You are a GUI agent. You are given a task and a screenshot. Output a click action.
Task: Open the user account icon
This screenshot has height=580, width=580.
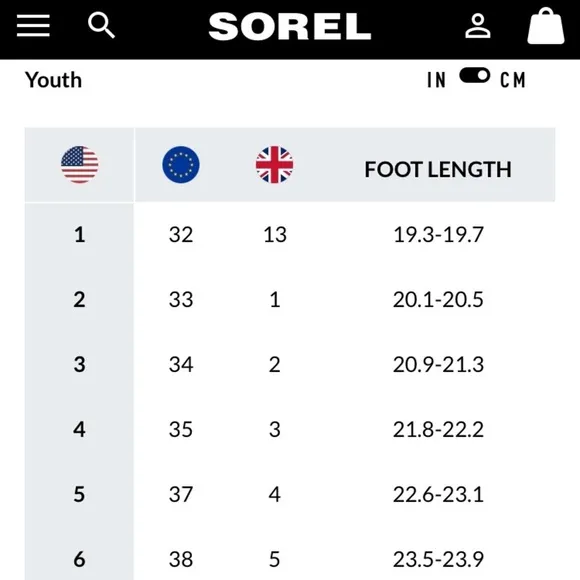coord(478,26)
